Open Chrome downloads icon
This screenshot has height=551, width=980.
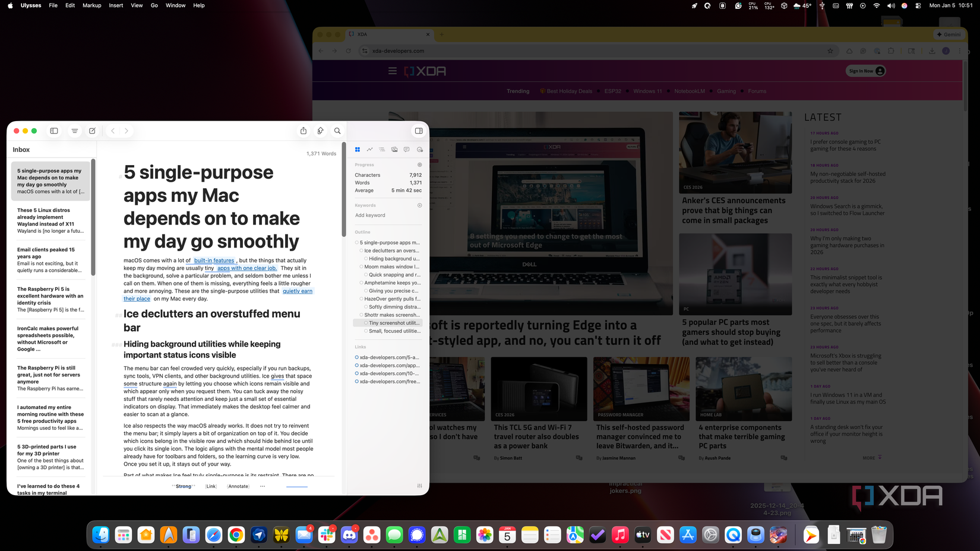[x=932, y=51]
